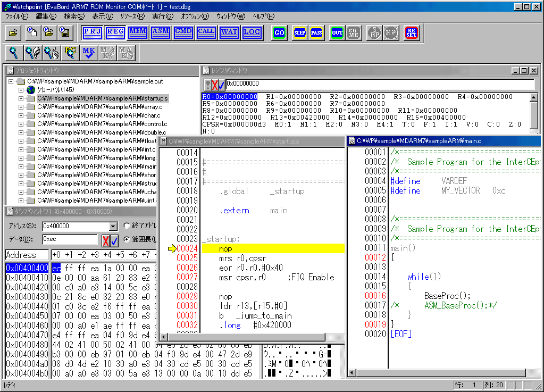Open the WAT watch window
The height and width of the screenshot is (392, 544).
229,32
